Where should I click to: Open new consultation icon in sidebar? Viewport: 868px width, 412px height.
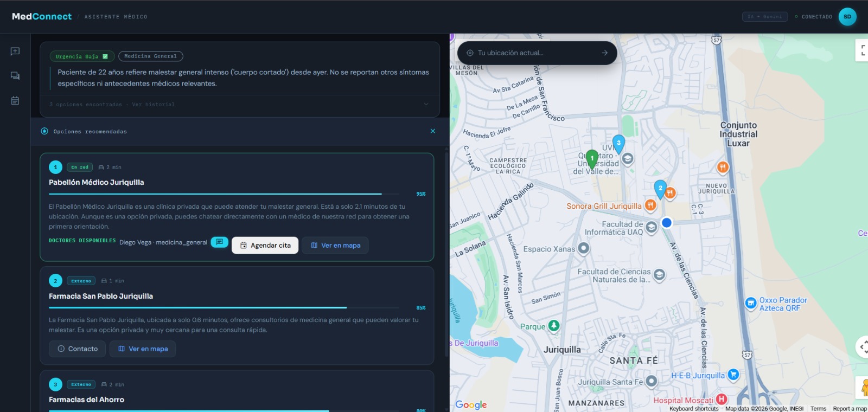pos(15,51)
